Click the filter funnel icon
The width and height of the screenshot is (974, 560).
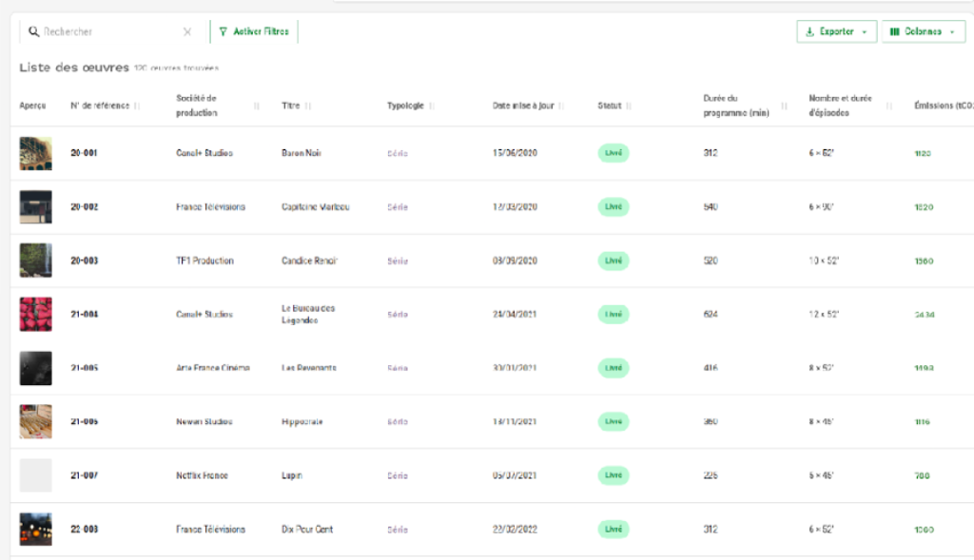223,31
